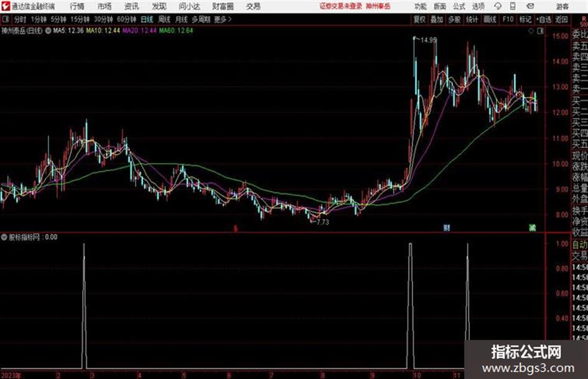
Task: Click the MA60: 12.64 value
Action: (176, 30)
